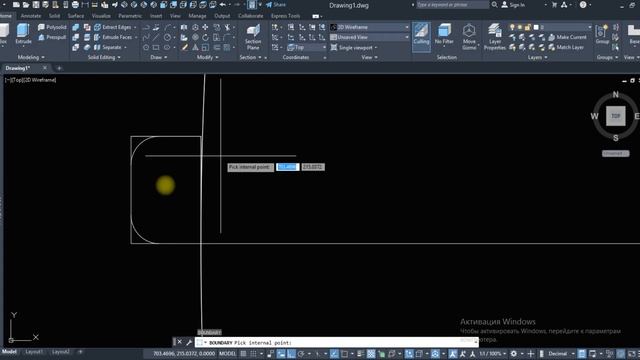
Task: Click the Make Current layer button
Action: pos(567,37)
